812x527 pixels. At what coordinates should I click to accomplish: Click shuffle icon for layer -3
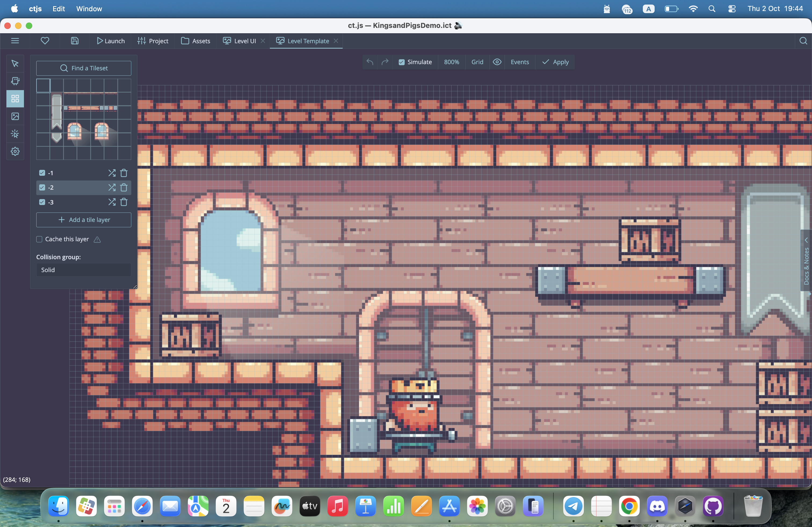coord(111,202)
